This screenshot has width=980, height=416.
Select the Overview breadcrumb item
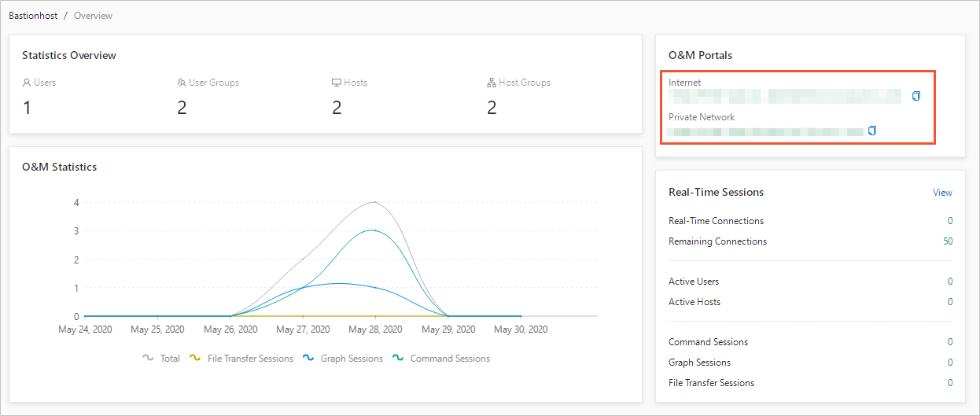93,16
